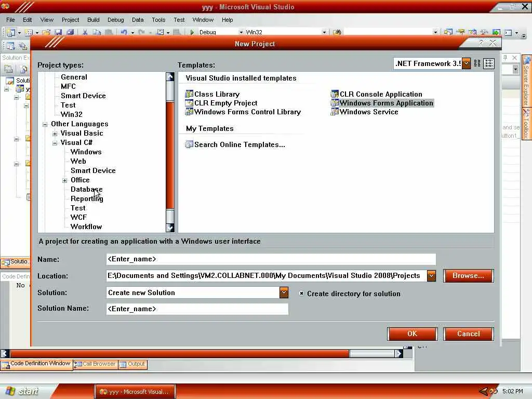Expand the Visual Basic tree node

point(55,134)
